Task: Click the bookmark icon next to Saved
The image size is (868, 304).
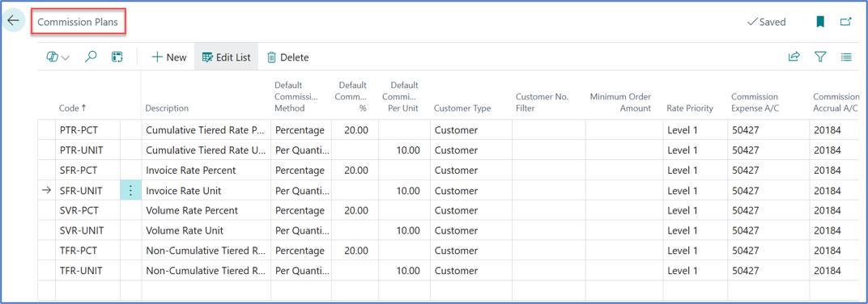Action: tap(820, 22)
